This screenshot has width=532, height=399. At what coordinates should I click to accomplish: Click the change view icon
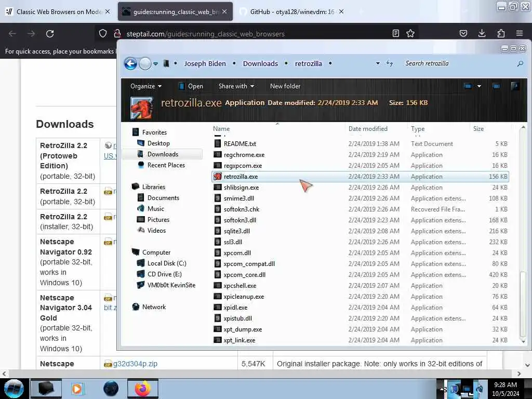point(468,86)
